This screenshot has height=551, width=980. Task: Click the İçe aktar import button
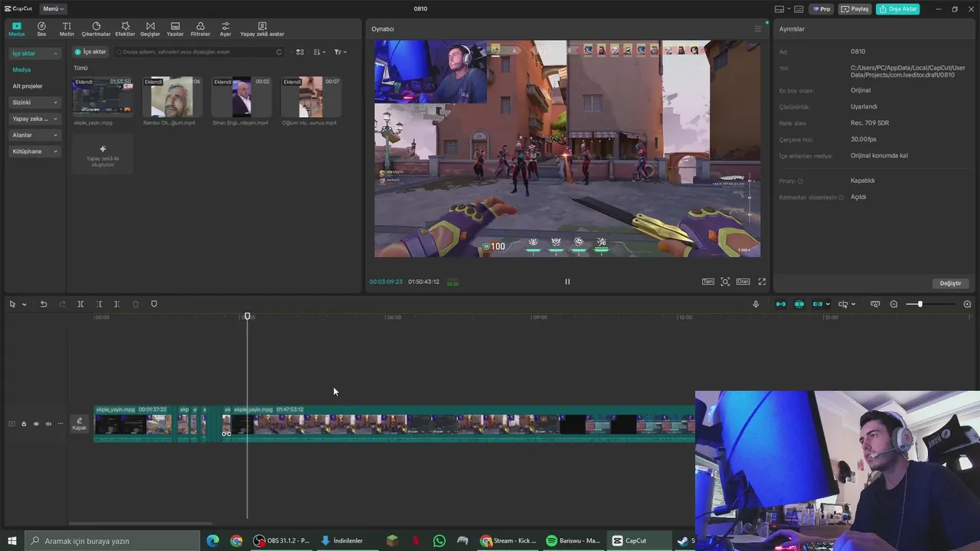point(90,52)
